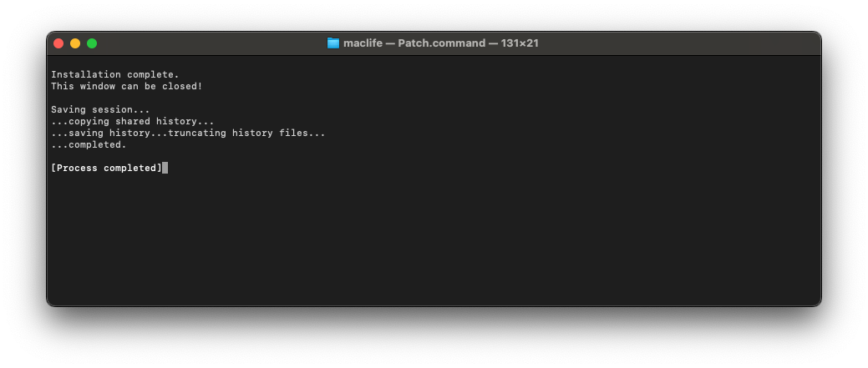Close the Terminal window with red button
Viewport: 868px width, 368px height.
click(x=58, y=43)
